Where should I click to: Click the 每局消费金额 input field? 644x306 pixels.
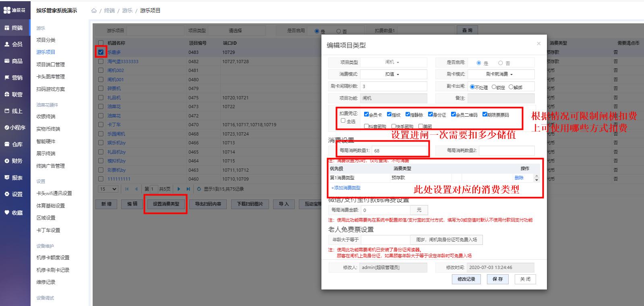(385, 210)
